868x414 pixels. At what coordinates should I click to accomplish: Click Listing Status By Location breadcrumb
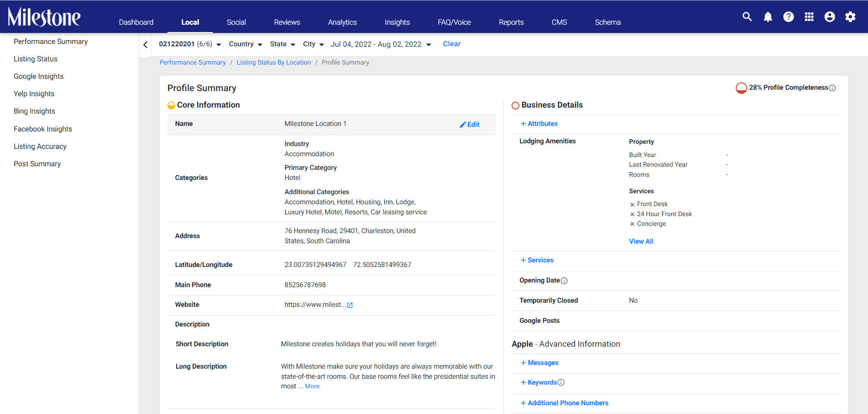point(274,62)
